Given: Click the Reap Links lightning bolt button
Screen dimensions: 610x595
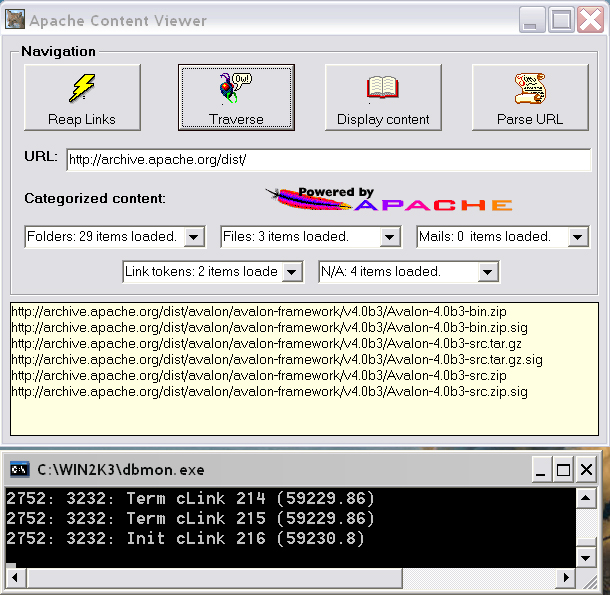Looking at the screenshot, I should [x=82, y=98].
